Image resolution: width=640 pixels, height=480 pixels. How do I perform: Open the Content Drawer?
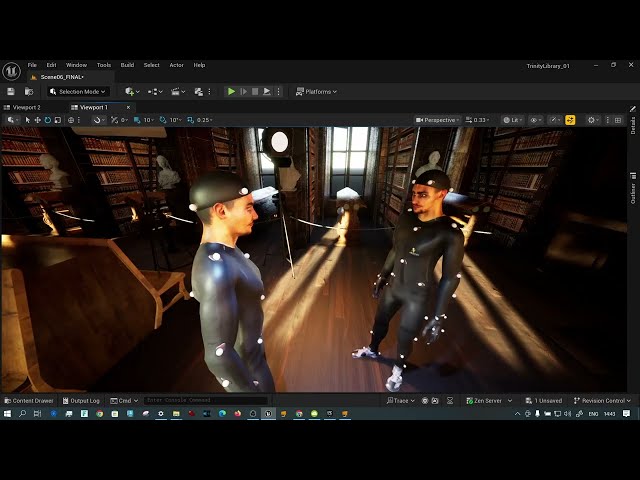pos(29,401)
